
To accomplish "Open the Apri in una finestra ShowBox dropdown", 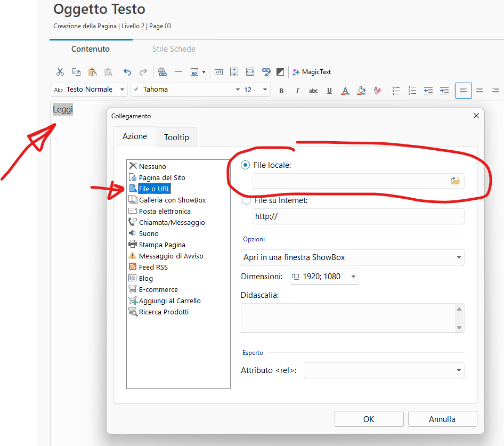I will tap(352, 257).
